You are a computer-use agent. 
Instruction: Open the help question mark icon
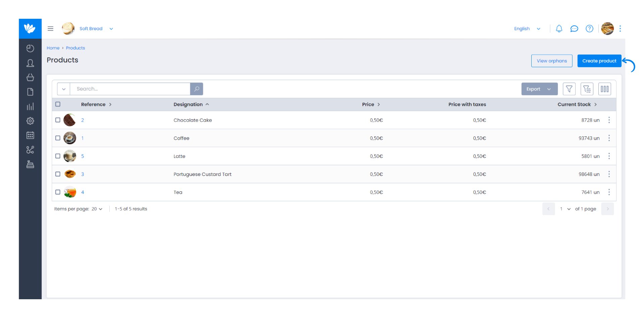589,28
